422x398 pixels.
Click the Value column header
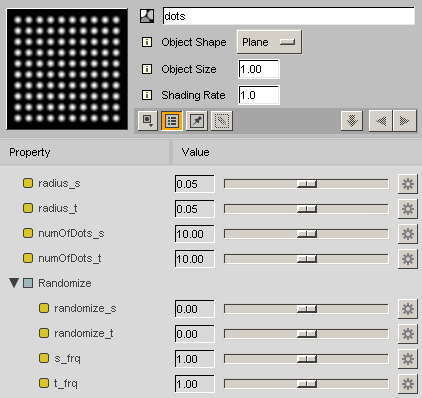pos(297,152)
